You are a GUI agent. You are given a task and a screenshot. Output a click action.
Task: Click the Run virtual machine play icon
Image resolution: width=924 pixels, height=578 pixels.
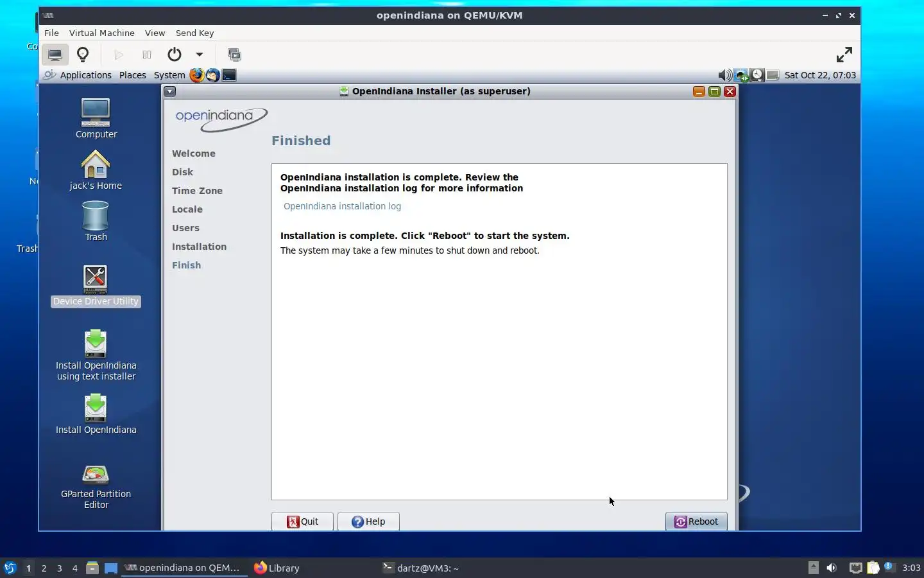(119, 55)
